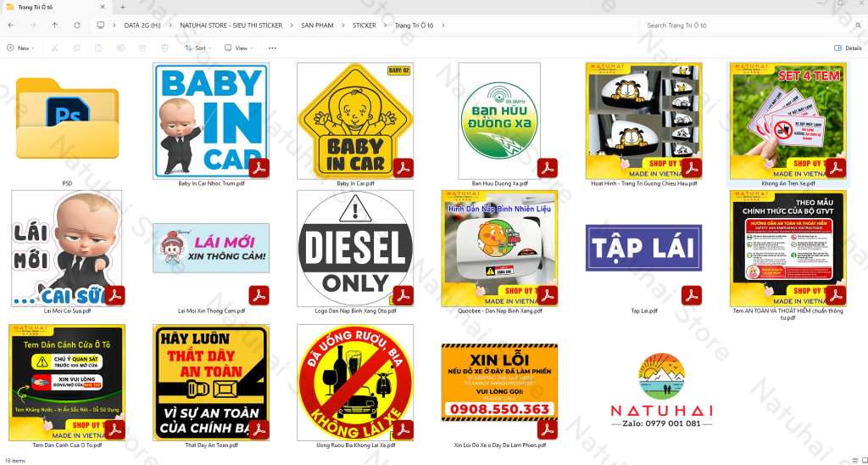Open a new tab with plus button

coord(123,7)
